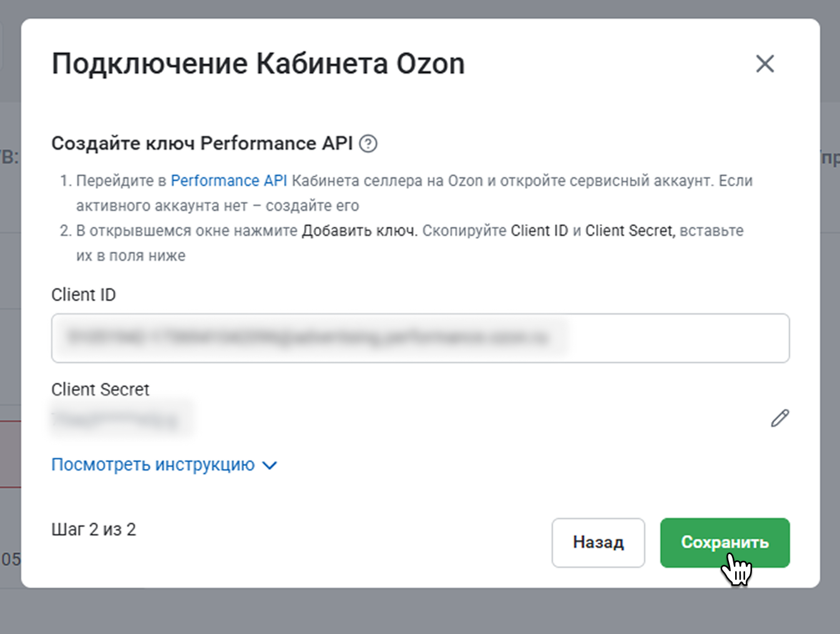This screenshot has width=840, height=634.
Task: Click the 'Шаг 2 из 2' step text
Action: click(x=94, y=530)
